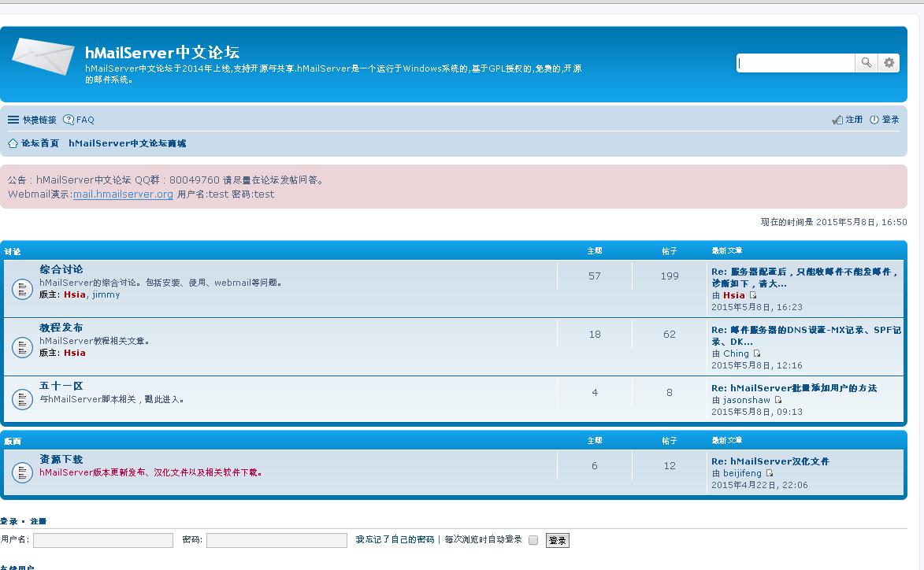Image resolution: width=924 pixels, height=570 pixels.
Task: Click post count "12" for 资源下载
Action: (x=670, y=466)
